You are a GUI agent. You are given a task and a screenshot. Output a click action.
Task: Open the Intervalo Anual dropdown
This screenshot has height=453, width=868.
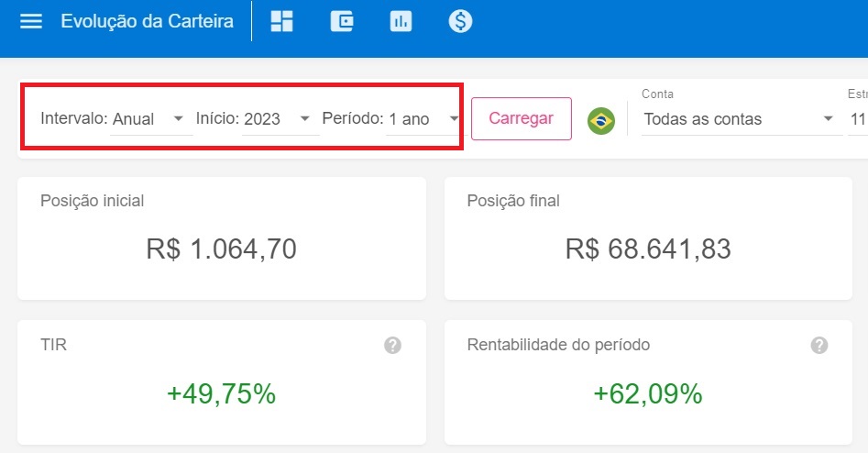point(150,119)
